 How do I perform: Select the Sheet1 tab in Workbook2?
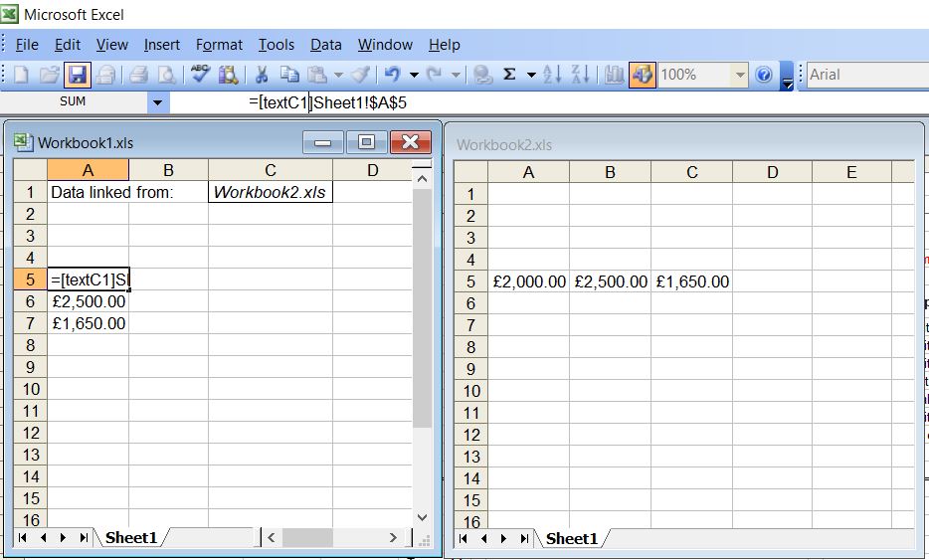tap(571, 539)
